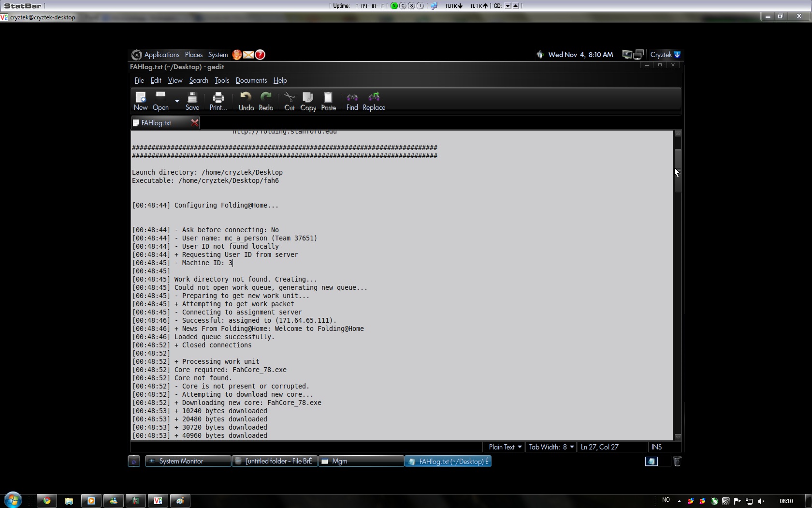Create a new document with New
This screenshot has width=812, height=508.
(141, 101)
